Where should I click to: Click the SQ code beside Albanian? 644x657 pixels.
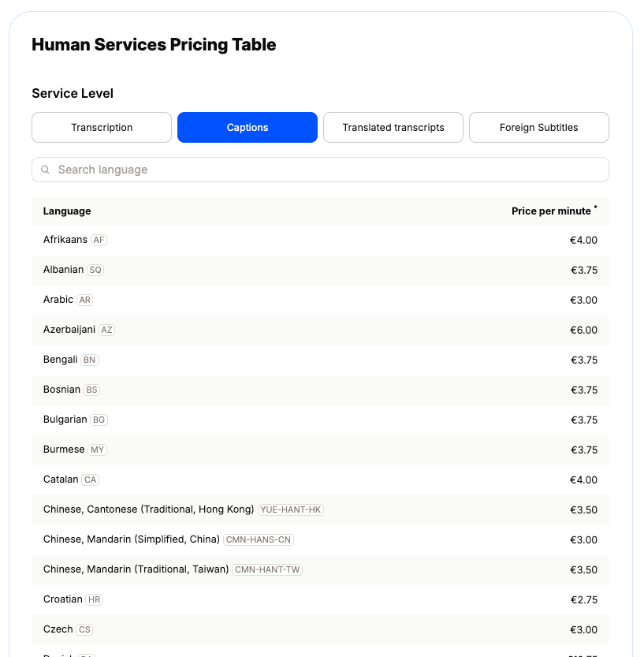coord(95,270)
